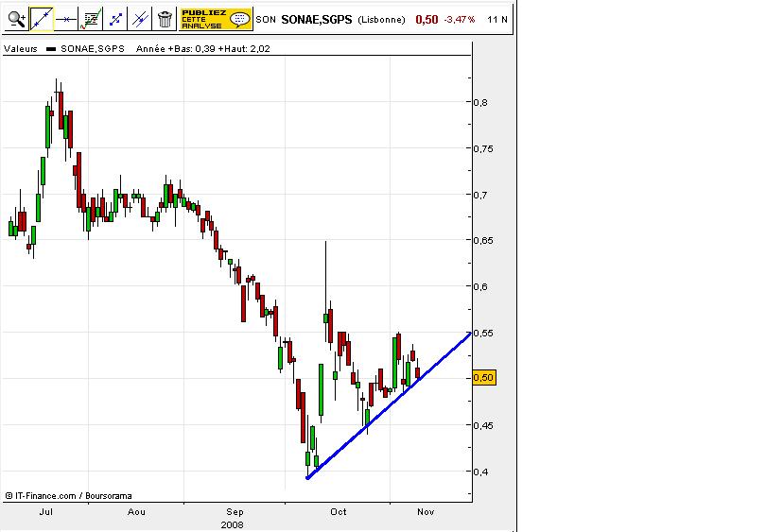This screenshot has width=766, height=532.
Task: Click the Nov label on time axis
Action: click(426, 512)
